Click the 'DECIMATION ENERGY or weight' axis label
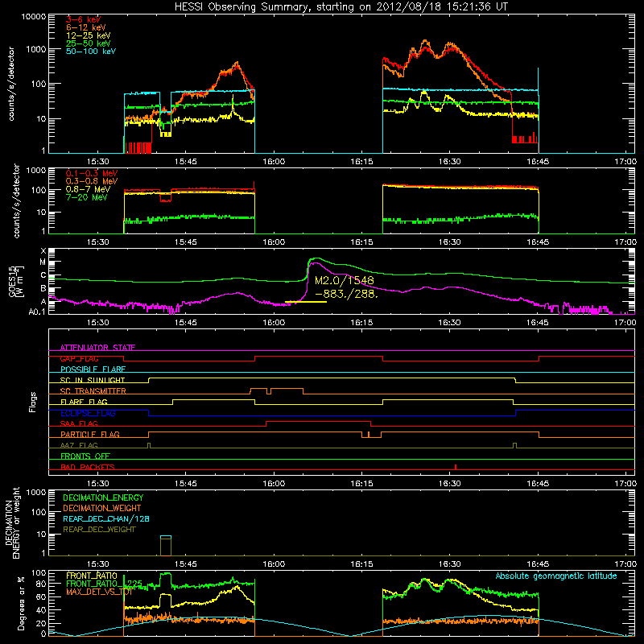Screen dimensions: 644x644 [x=12, y=522]
